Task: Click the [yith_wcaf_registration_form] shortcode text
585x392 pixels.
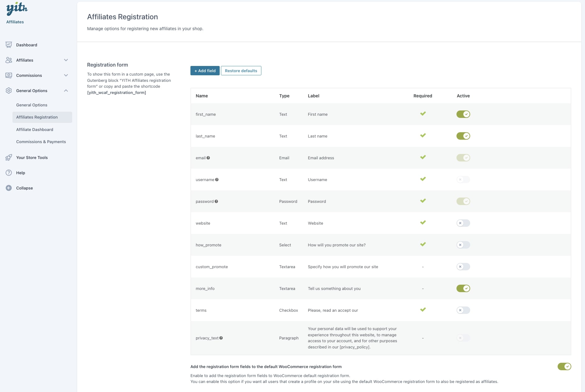Action: tap(116, 92)
